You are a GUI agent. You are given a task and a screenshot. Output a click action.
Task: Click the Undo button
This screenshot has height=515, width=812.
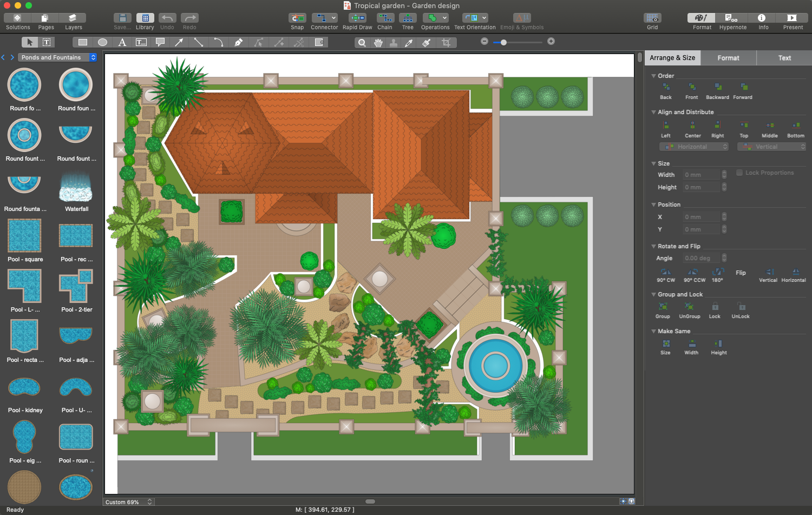167,18
